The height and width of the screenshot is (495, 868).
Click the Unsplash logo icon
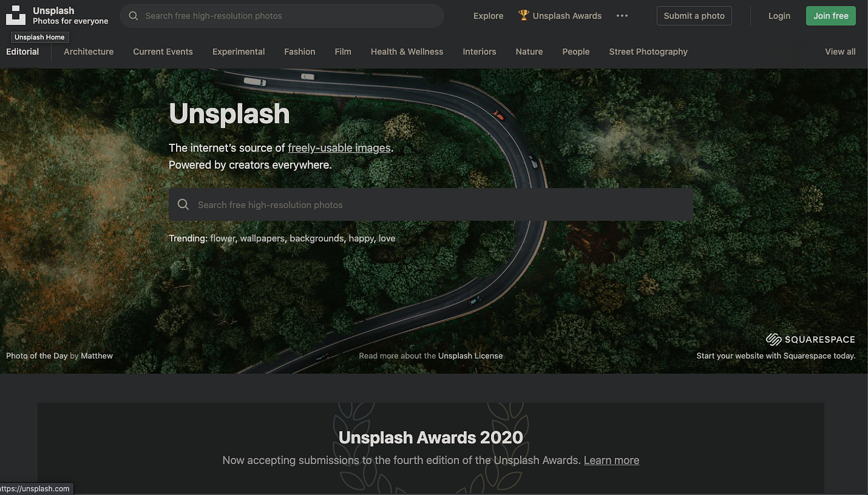point(15,15)
